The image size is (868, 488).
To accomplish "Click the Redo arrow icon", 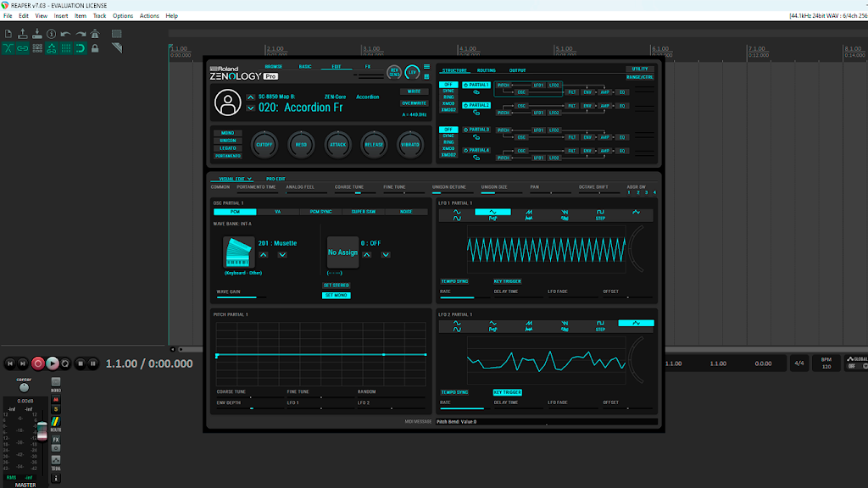I will [81, 34].
